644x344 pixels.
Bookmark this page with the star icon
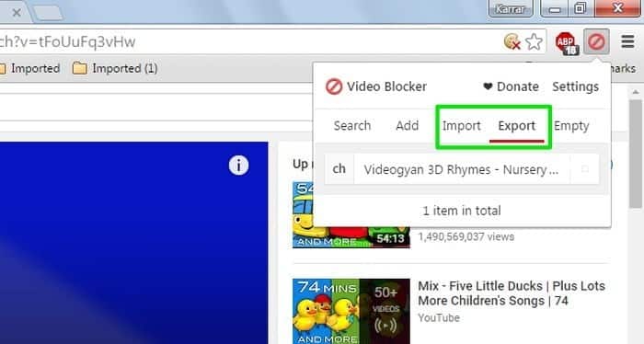534,41
